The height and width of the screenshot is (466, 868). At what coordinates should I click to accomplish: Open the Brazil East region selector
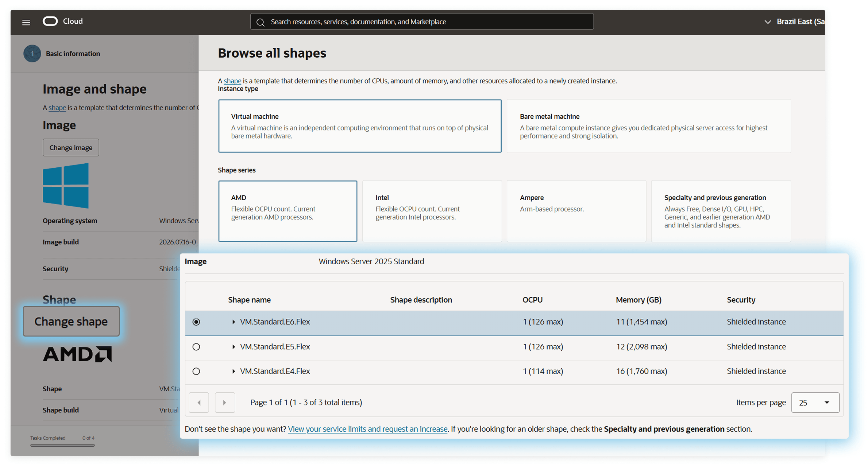coord(794,22)
